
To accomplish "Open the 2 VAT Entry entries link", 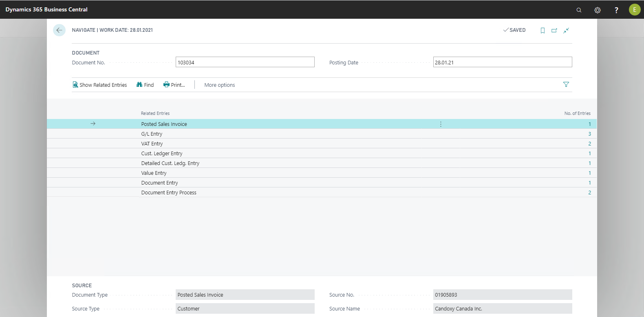I will tap(589, 144).
